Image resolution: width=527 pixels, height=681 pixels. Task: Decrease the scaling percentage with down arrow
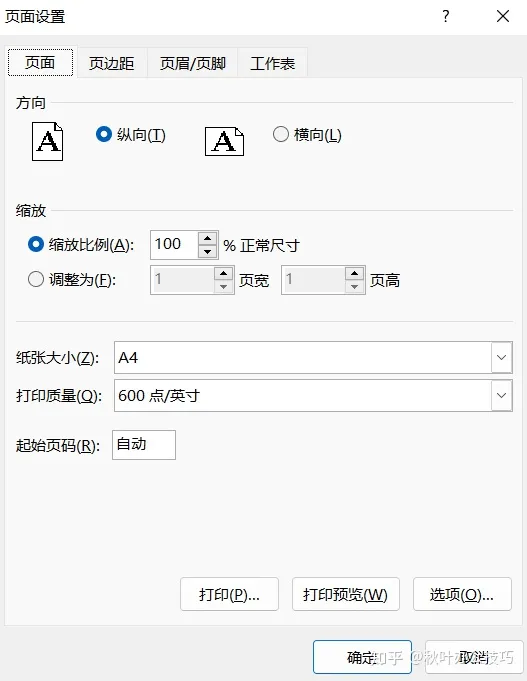[208, 251]
